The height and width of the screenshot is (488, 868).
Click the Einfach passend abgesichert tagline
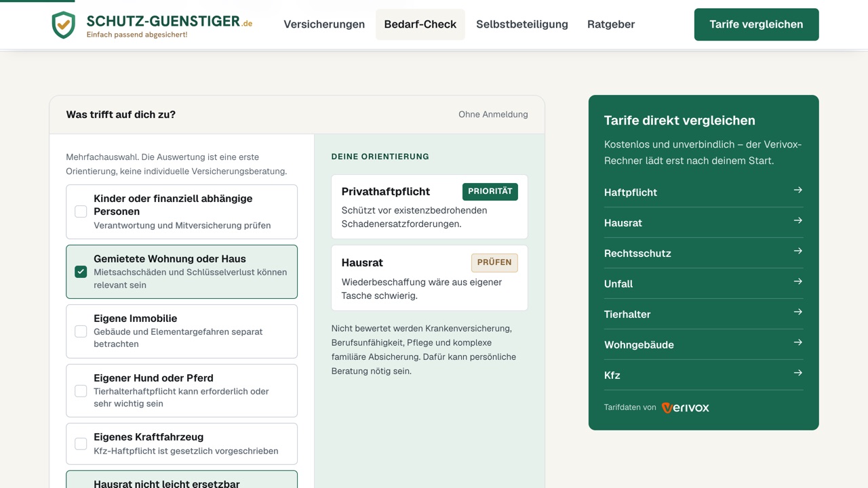pyautogui.click(x=137, y=35)
